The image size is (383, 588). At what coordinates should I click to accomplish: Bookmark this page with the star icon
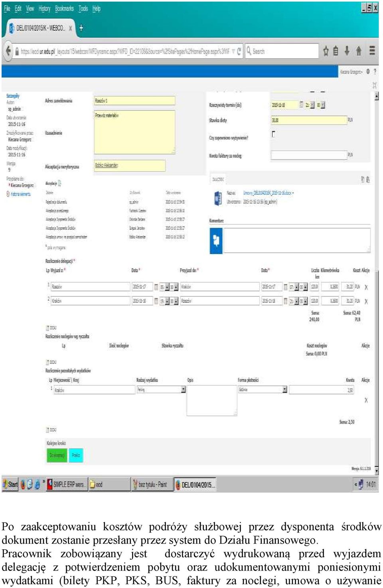pyautogui.click(x=326, y=51)
